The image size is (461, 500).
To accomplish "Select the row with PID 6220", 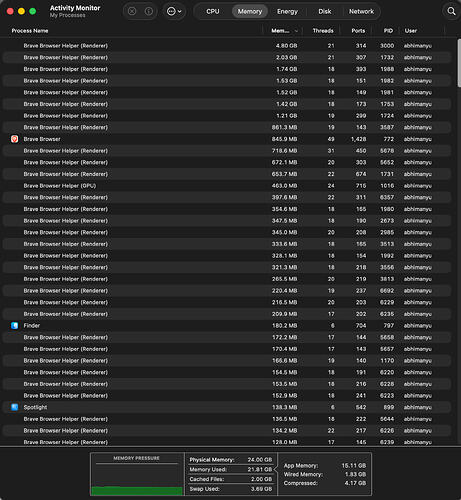I will click(227, 372).
